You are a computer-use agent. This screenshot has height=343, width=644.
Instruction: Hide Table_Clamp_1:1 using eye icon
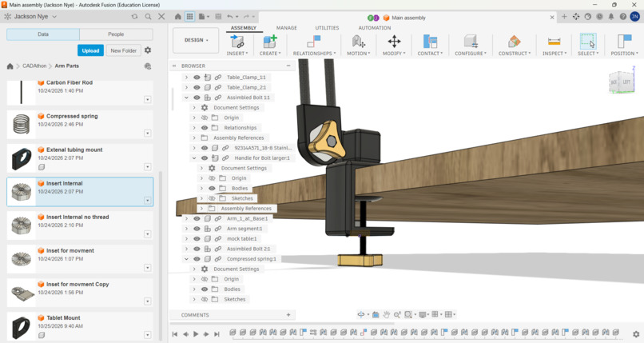197,78
